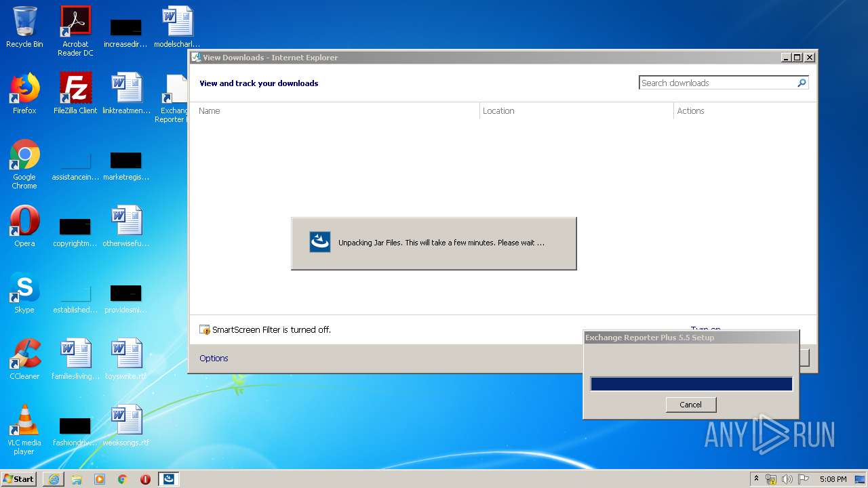
Task: Click the installer icon in unpacking dialog
Action: pyautogui.click(x=320, y=242)
